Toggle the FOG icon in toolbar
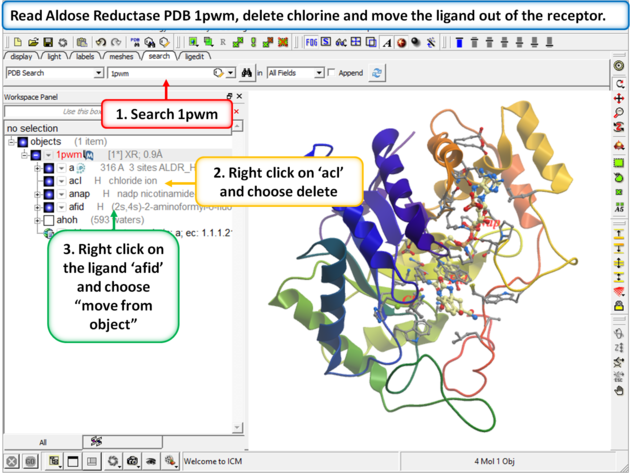630x473 pixels. pos(311,42)
